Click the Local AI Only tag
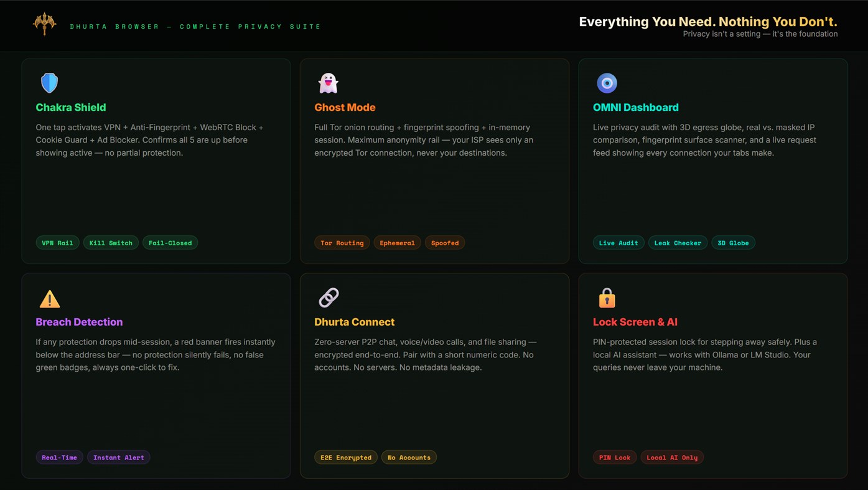The height and width of the screenshot is (490, 868). [x=672, y=458]
